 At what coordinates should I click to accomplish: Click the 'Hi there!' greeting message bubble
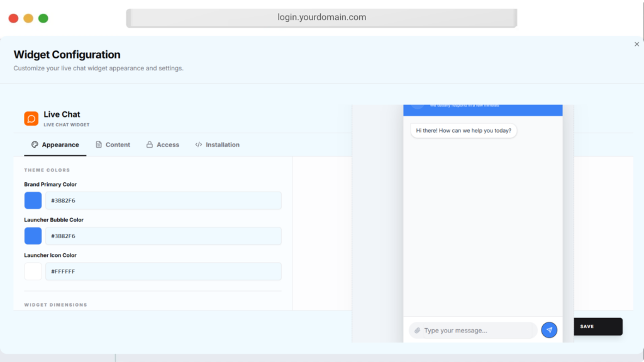[x=464, y=131]
